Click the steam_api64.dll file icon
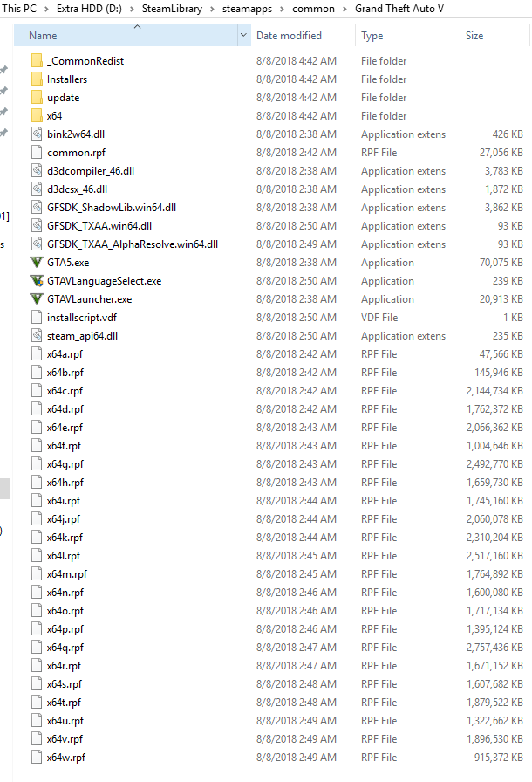The image size is (532, 782). pyautogui.click(x=37, y=336)
